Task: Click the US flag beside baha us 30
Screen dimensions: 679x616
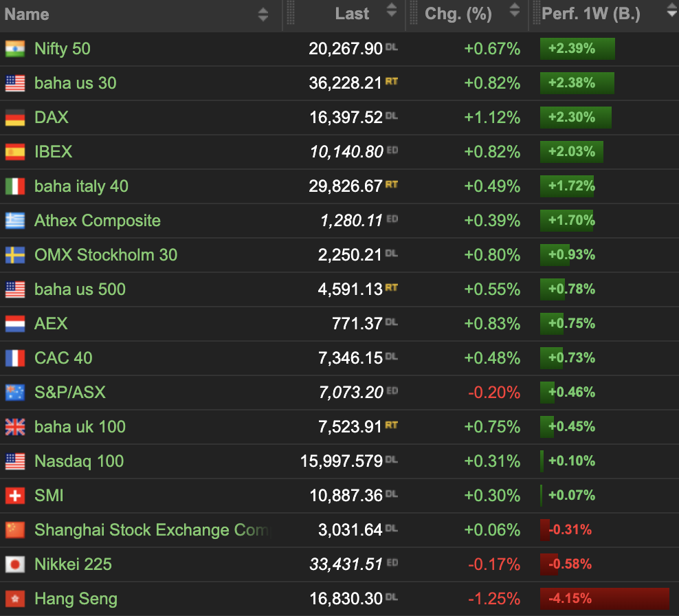Action: [15, 83]
